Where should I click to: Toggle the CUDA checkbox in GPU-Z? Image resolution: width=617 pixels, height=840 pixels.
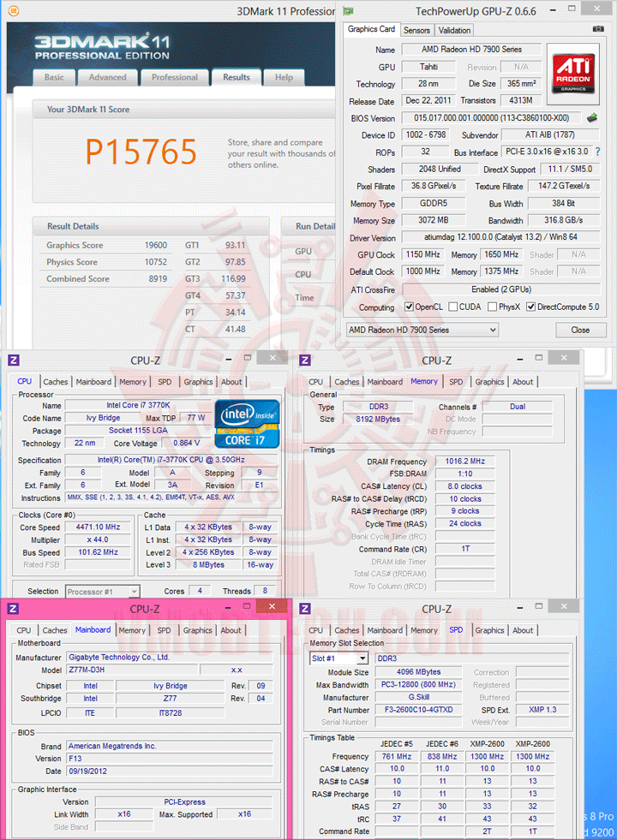pyautogui.click(x=453, y=307)
